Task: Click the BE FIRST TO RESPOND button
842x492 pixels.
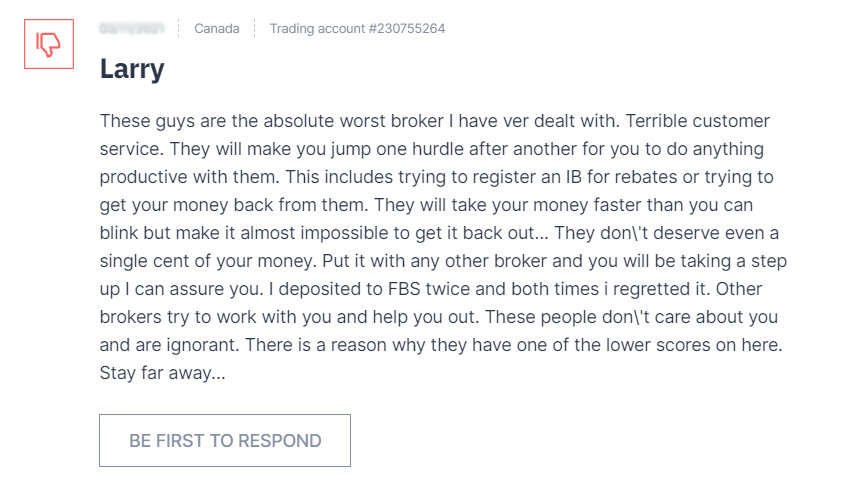Action: 225,440
